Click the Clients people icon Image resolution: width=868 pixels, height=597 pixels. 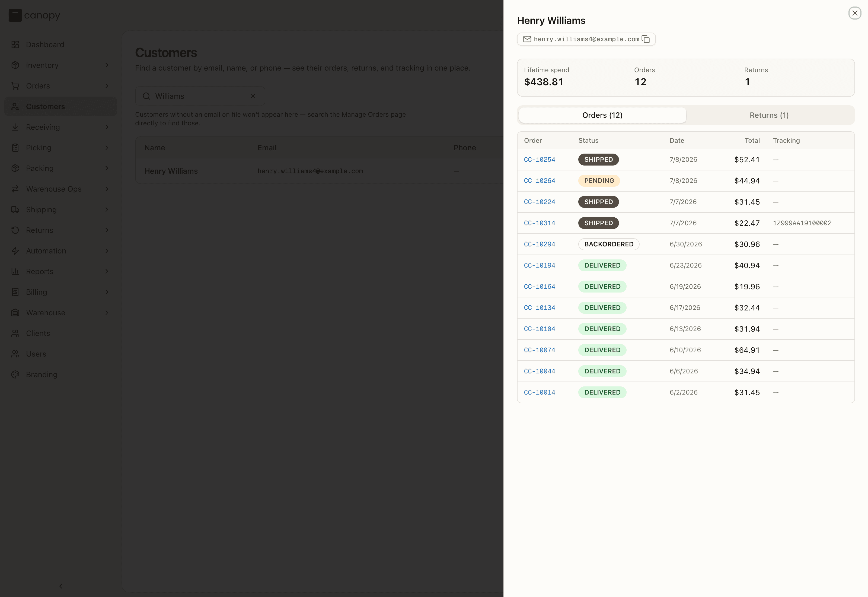15,333
